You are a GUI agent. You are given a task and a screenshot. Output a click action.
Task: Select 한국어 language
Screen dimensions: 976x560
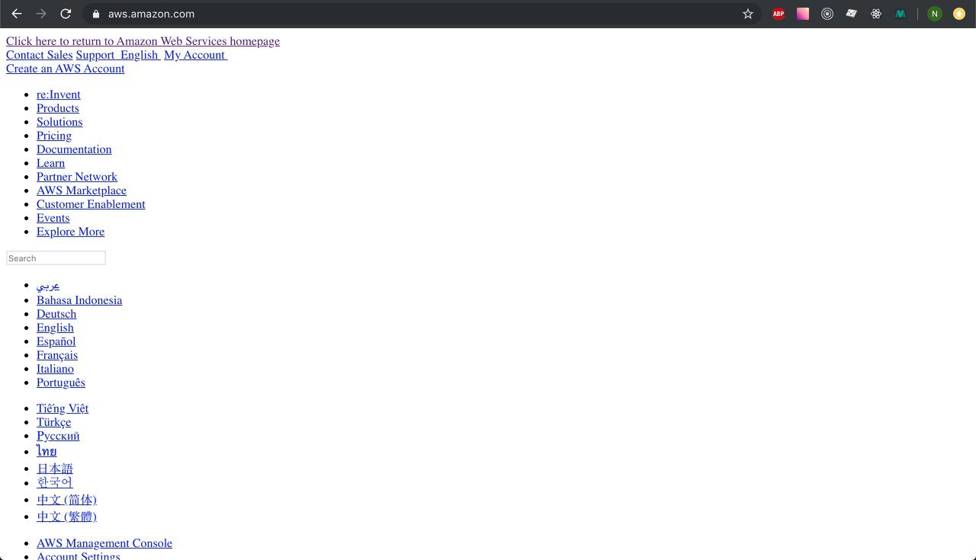(55, 483)
